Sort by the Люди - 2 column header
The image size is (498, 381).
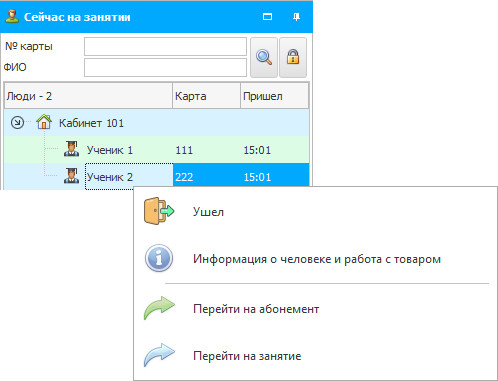point(88,96)
